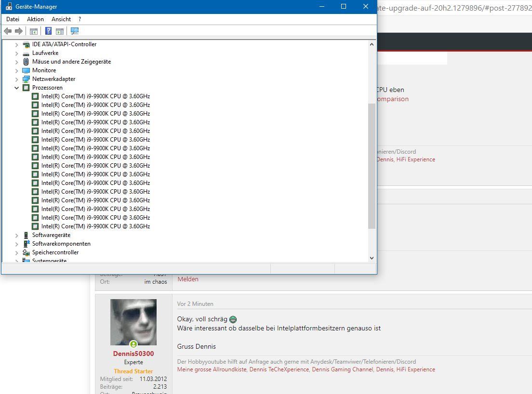
Task: Click the Melden link in forum post
Action: click(188, 279)
